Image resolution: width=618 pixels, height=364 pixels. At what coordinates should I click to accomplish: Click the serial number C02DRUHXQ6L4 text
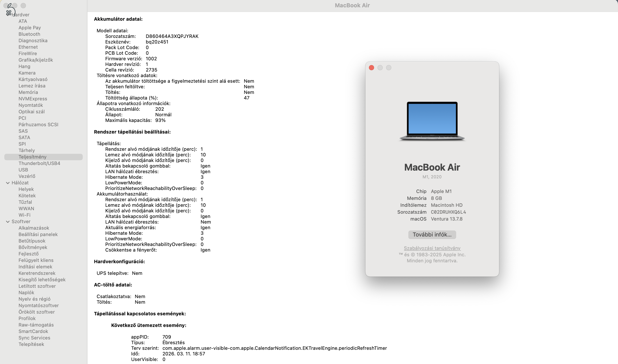[448, 212]
